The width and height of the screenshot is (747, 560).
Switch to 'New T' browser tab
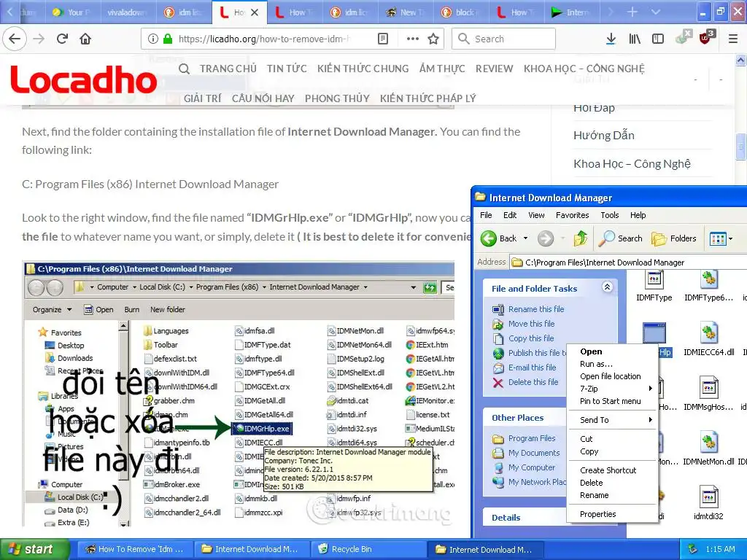click(405, 12)
